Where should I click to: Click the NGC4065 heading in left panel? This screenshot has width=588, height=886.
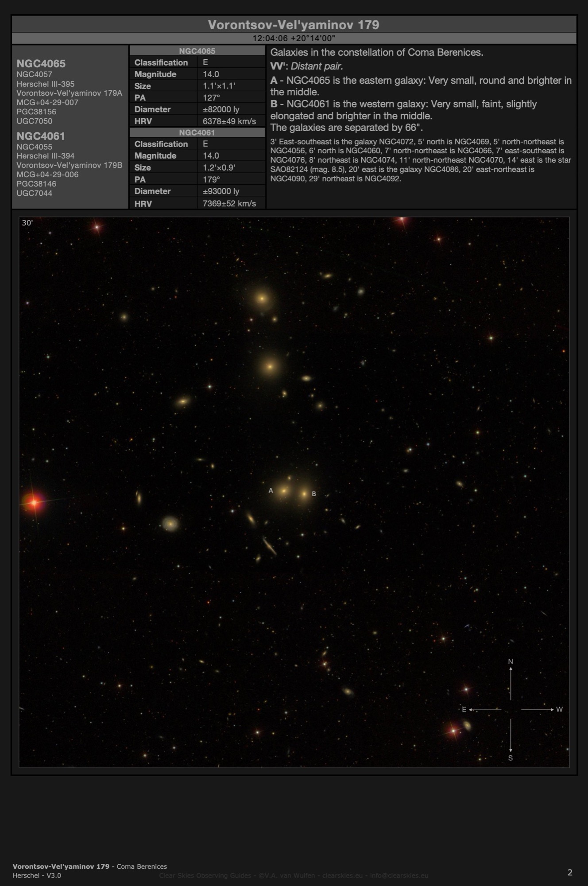click(41, 64)
